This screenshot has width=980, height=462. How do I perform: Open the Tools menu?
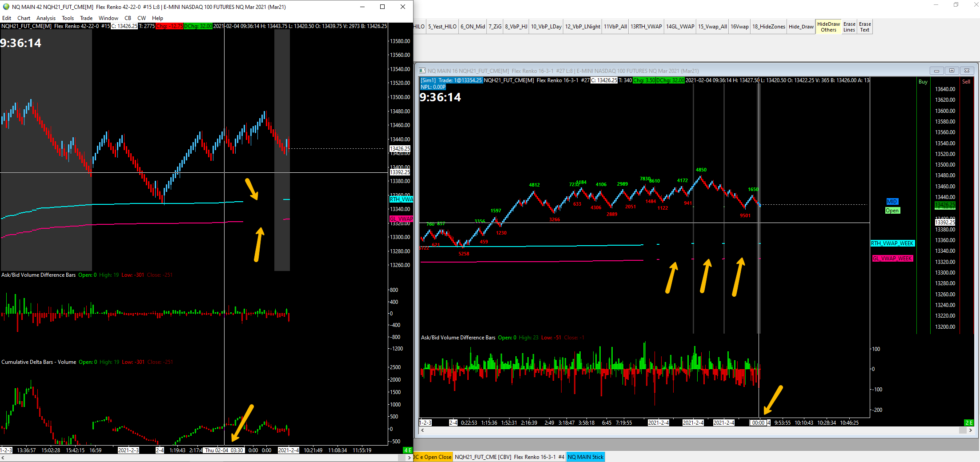point(68,18)
